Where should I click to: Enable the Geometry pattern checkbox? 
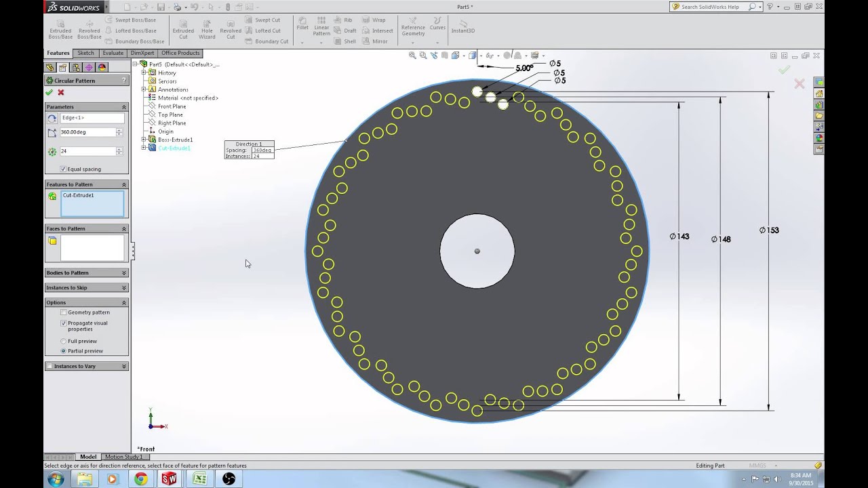pyautogui.click(x=63, y=312)
